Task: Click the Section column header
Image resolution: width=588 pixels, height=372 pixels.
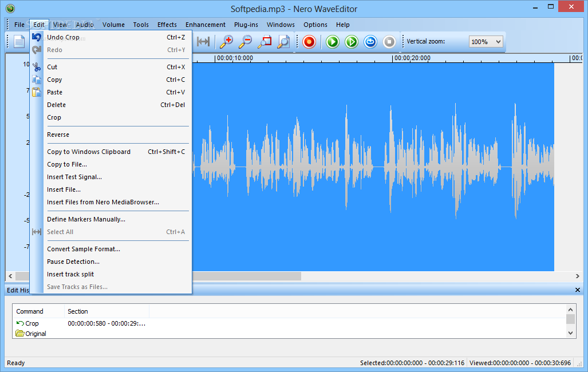Action: 107,311
